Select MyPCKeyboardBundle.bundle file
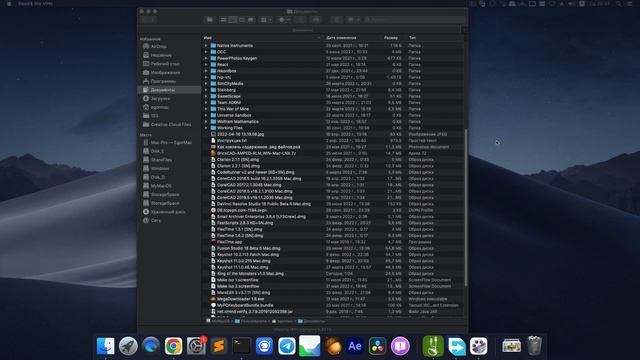This screenshot has height=360, width=640. pyautogui.click(x=333, y=305)
